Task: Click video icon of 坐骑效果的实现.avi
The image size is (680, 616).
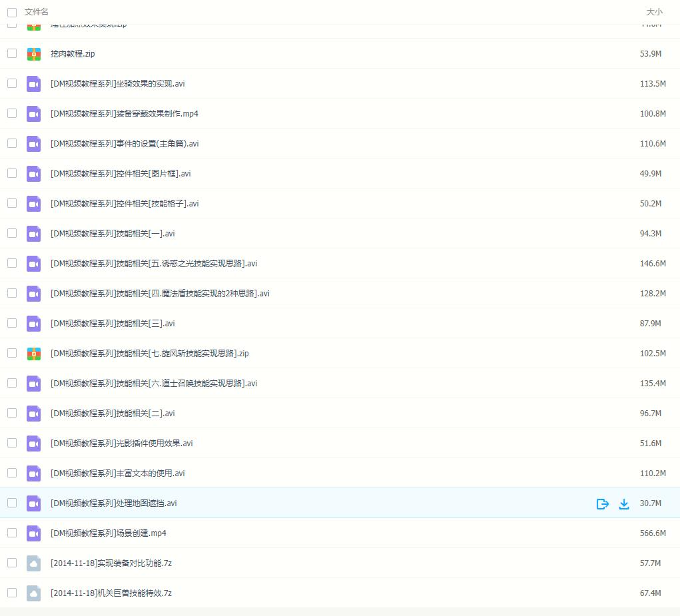Action: point(34,84)
